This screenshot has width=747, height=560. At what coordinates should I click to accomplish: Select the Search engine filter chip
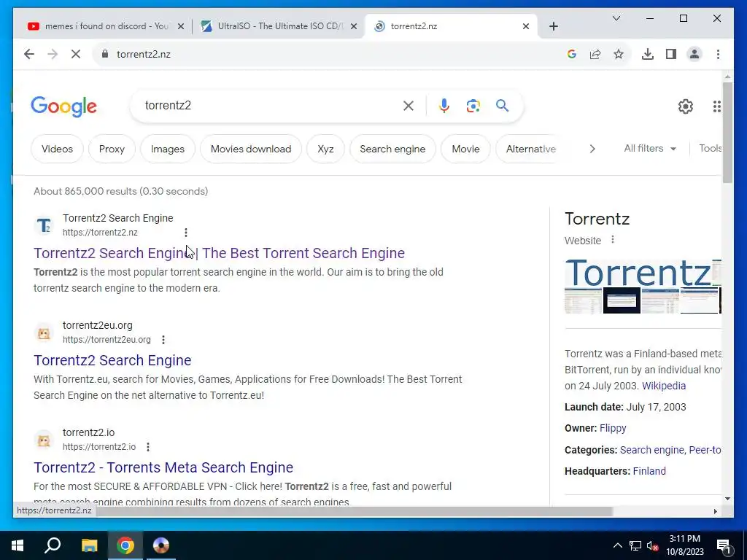392,149
